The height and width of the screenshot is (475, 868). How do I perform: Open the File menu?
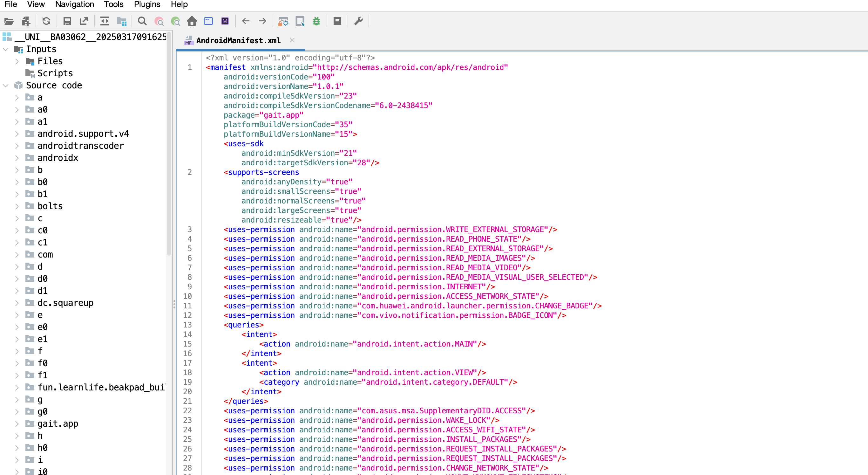point(11,4)
